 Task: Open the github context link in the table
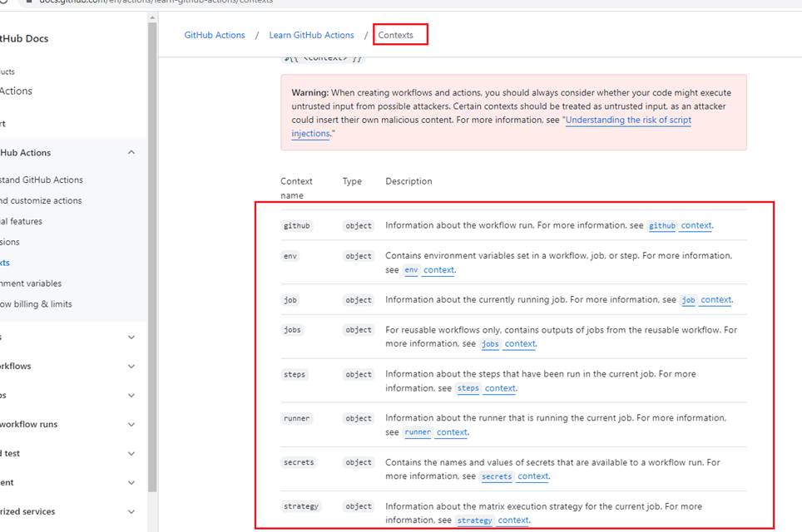click(x=680, y=225)
